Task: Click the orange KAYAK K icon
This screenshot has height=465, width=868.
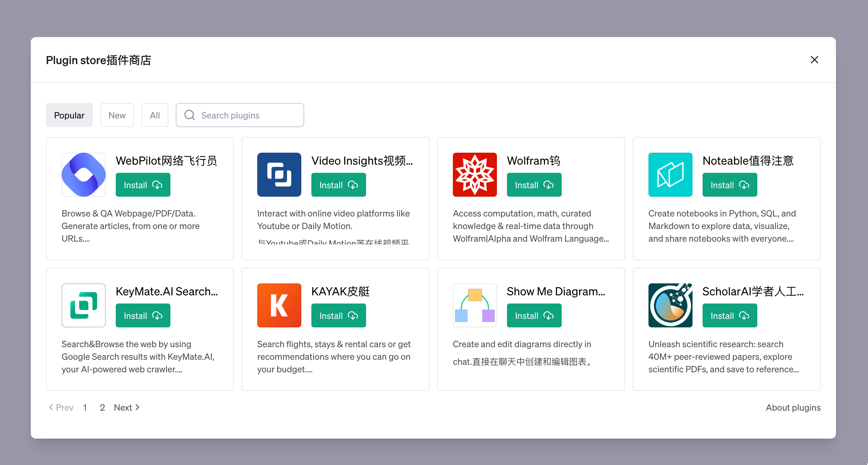Action: click(x=279, y=305)
